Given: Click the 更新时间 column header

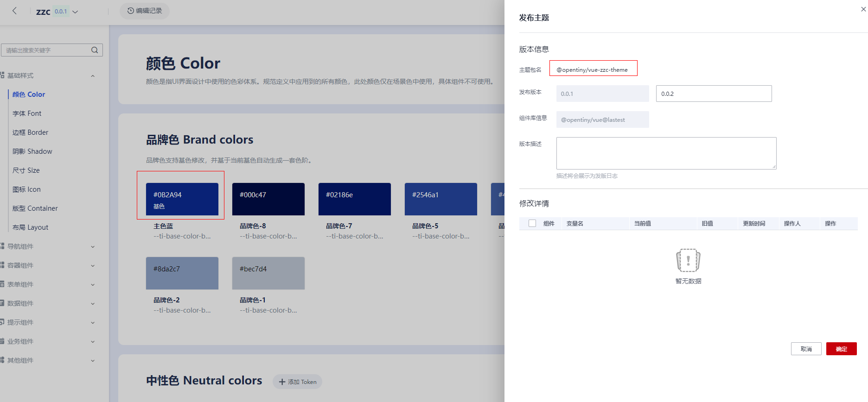Looking at the screenshot, I should coord(754,224).
